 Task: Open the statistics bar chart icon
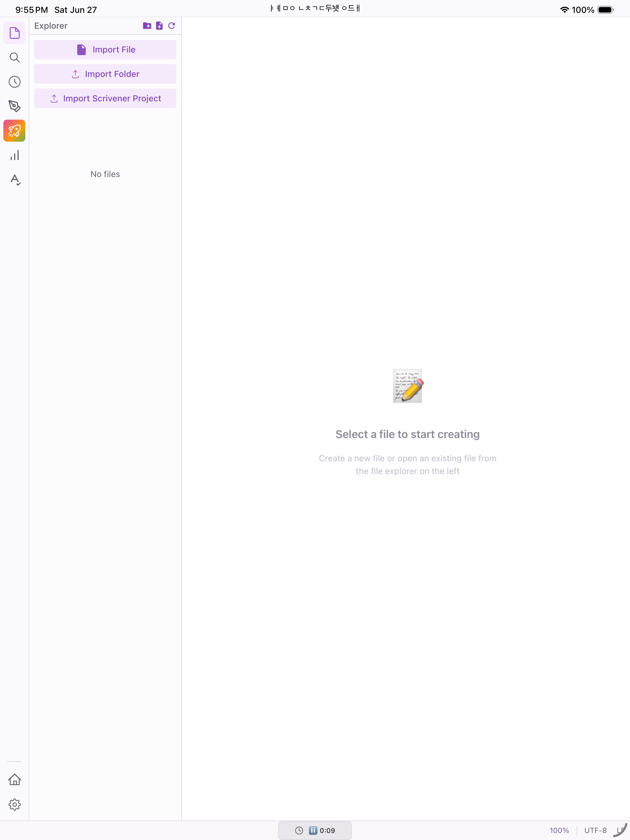coord(14,155)
